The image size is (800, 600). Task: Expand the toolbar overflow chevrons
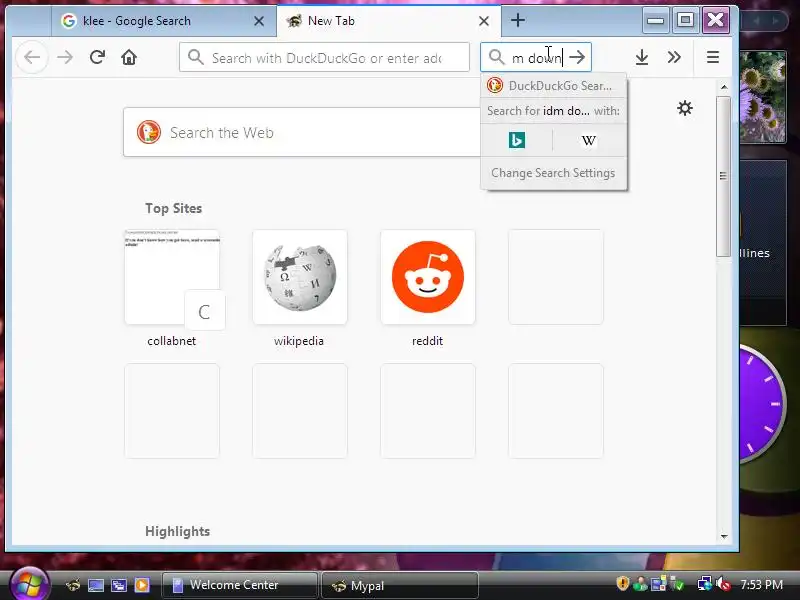[x=674, y=57]
